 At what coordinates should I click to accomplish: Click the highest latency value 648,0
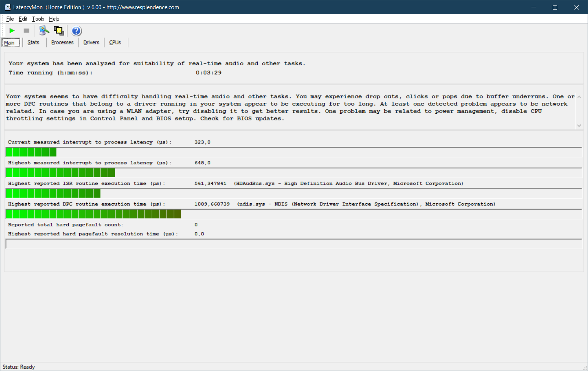pos(202,163)
